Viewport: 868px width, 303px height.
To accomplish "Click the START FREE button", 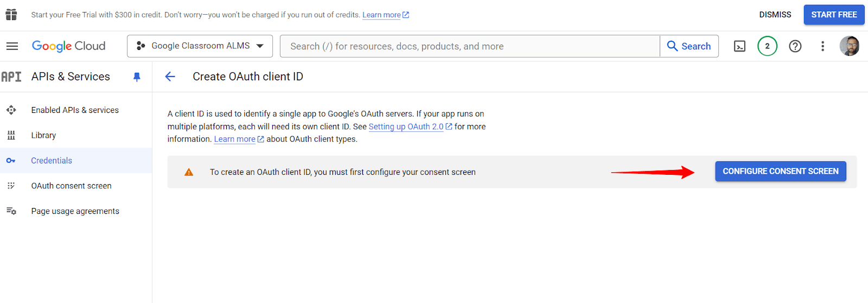I will coord(834,15).
